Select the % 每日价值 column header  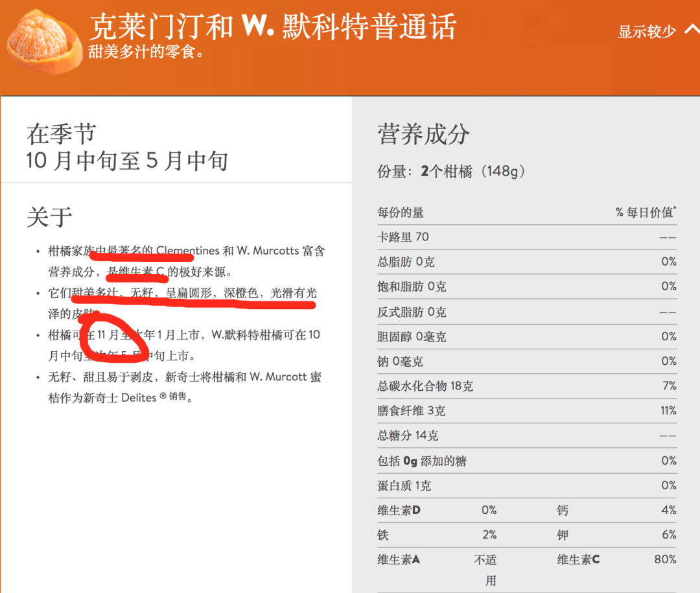[x=646, y=212]
